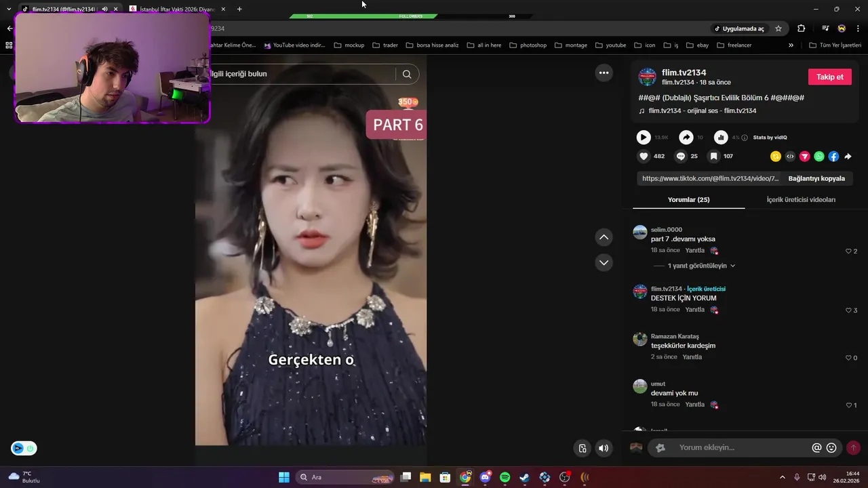Click the Yorum ekleyin comment input field
868x488 pixels.
tap(744, 447)
